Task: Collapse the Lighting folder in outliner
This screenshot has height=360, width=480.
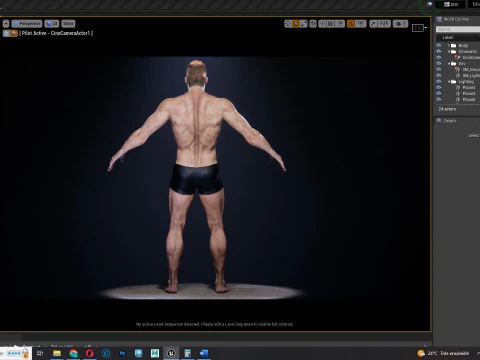Action: tap(449, 81)
